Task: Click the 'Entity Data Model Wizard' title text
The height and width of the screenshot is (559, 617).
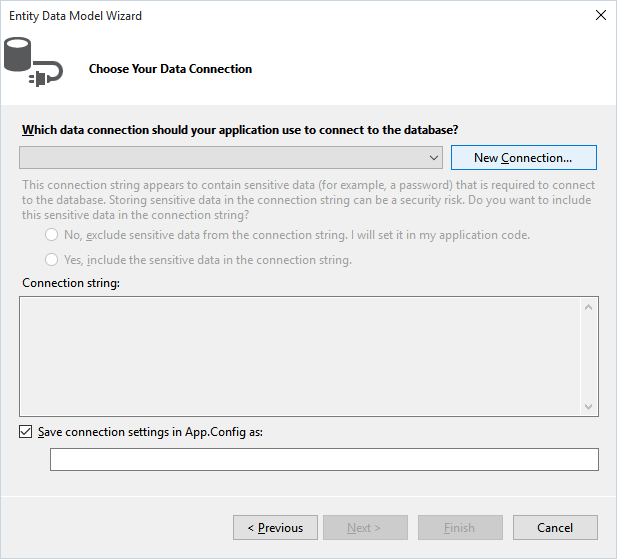Action: 75,16
